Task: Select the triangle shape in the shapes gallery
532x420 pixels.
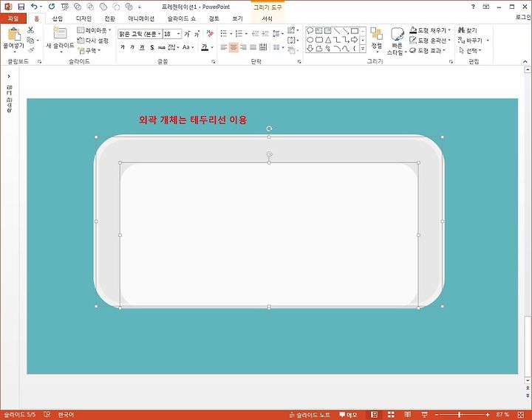Action: (328, 40)
